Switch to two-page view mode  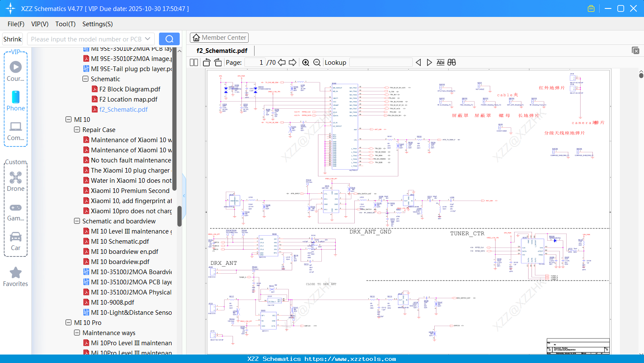[x=193, y=62]
